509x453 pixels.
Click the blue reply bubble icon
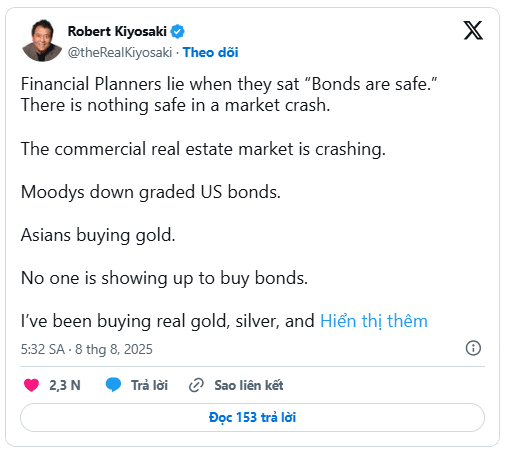113,384
